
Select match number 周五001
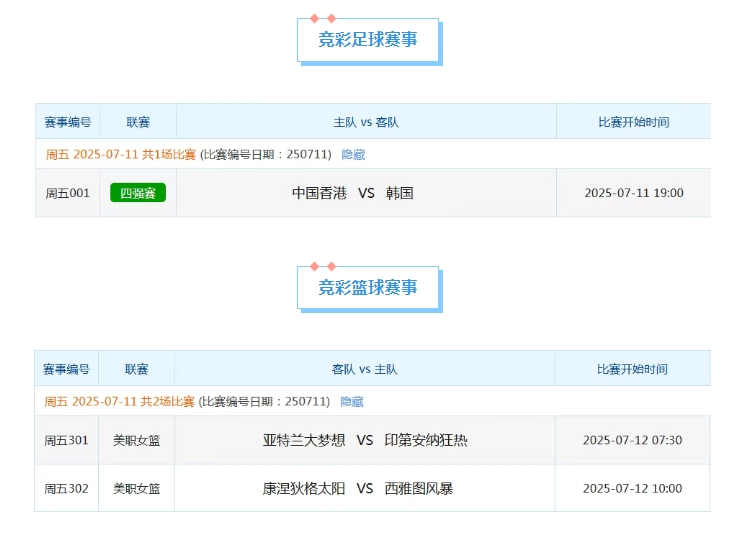tap(67, 193)
